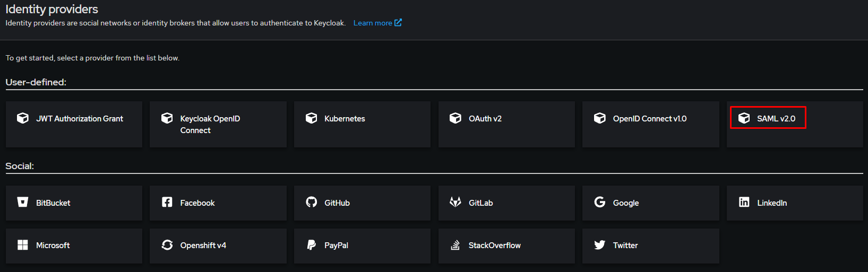Click the StackOverflow logo icon

456,245
